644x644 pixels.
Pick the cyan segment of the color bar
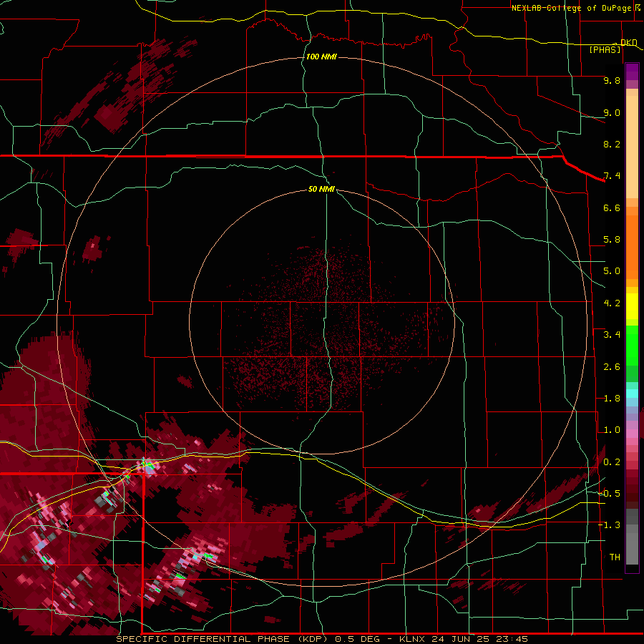tap(632, 394)
